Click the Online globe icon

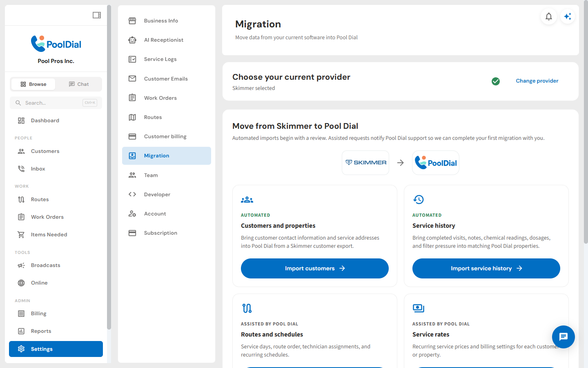pos(21,283)
